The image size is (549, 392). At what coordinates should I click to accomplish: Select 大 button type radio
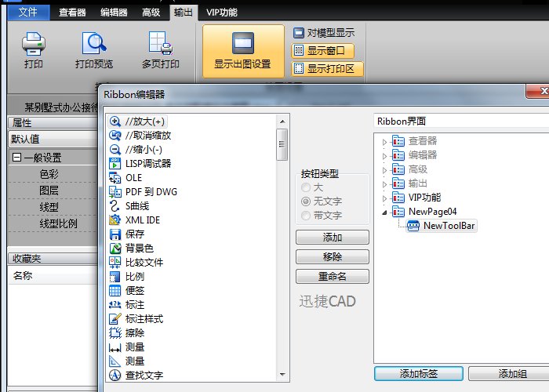coord(306,187)
